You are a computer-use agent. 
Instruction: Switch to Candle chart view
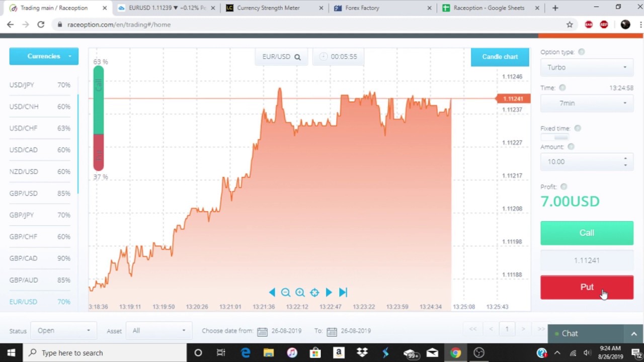pos(500,57)
